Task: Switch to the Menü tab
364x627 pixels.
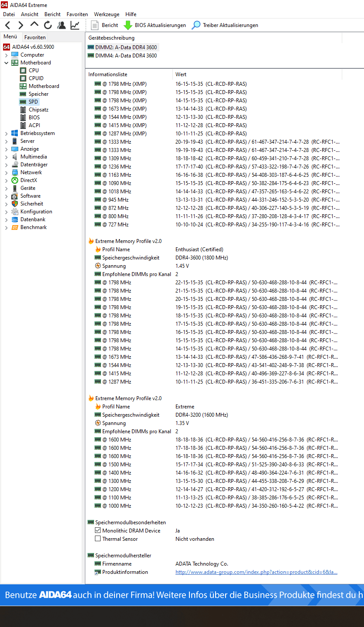Action: pos(10,37)
